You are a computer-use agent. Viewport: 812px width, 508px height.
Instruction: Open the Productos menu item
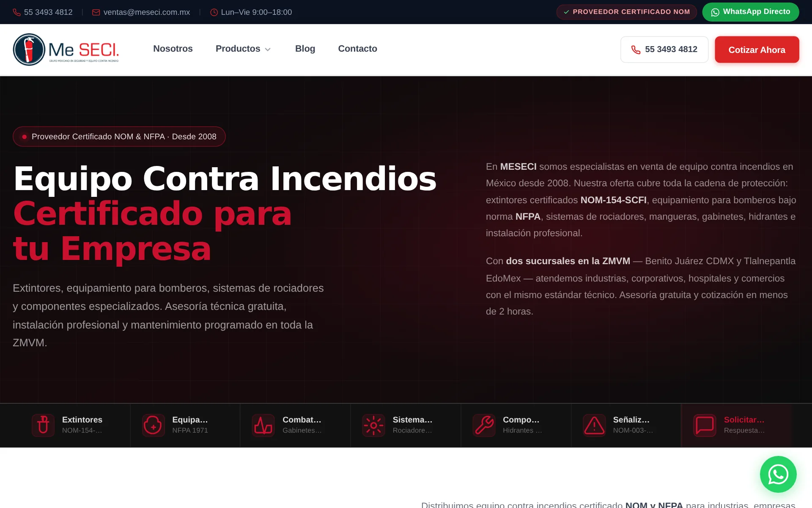[x=243, y=49]
